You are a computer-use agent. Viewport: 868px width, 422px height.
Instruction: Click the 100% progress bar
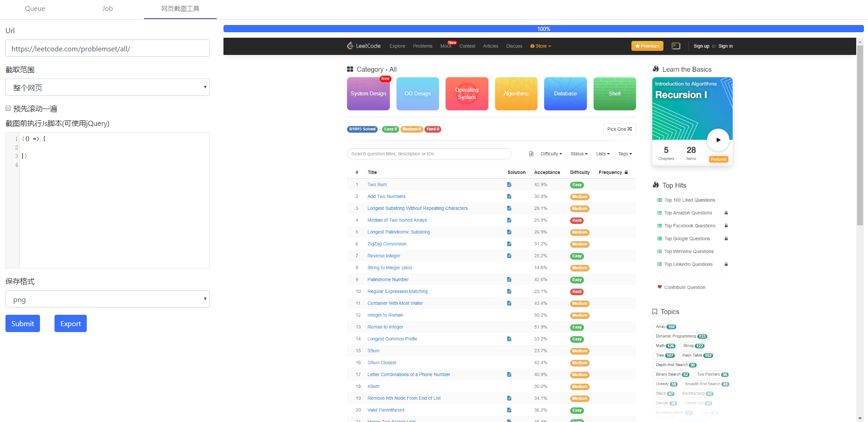(x=544, y=29)
